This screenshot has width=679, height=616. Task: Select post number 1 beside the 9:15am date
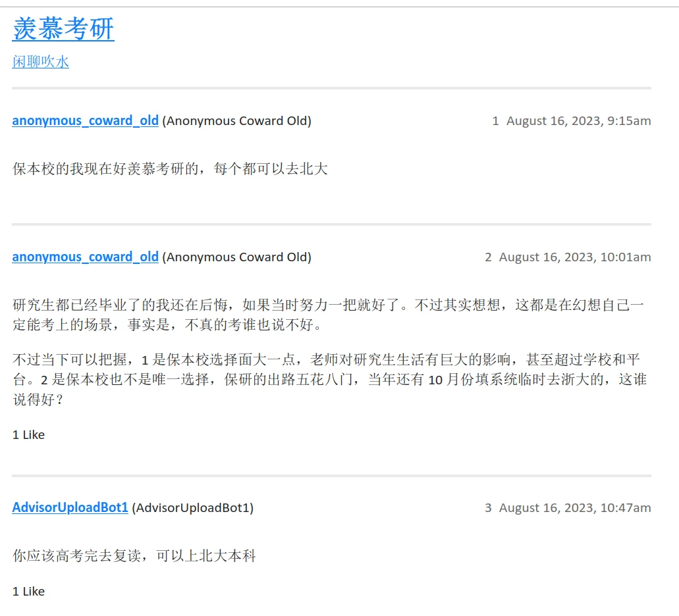(495, 121)
